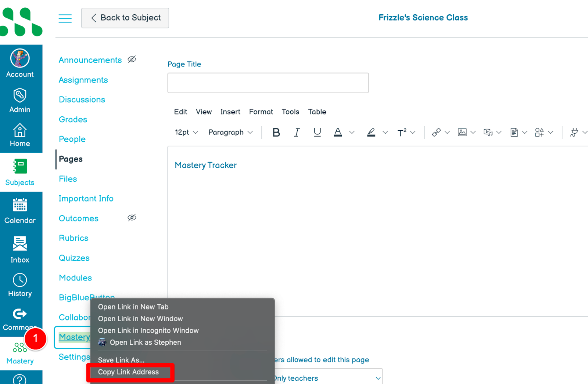Screen dimensions: 588x384
Task: Open Quizzes in subject navigation
Action: (74, 258)
